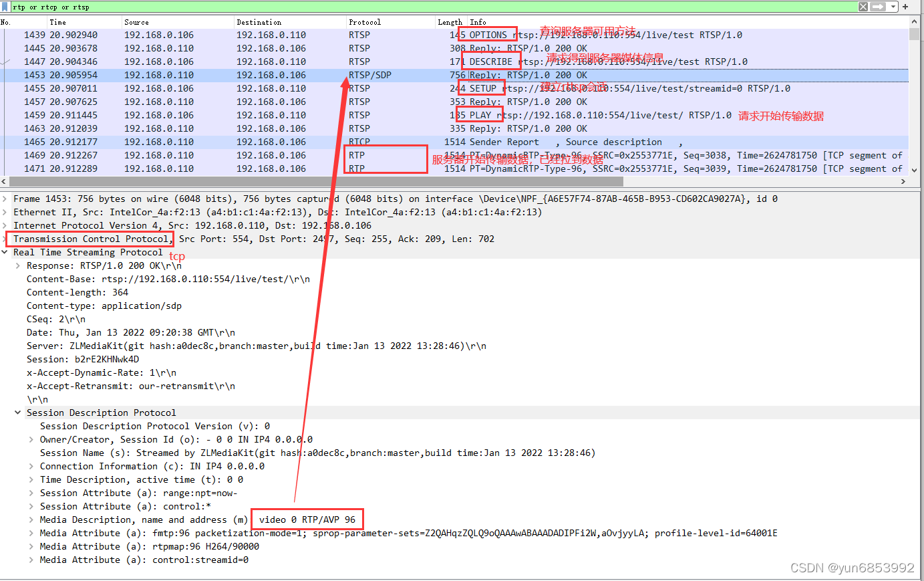Click the display filter bookmark icon
Viewport: 924px width, 581px height.
point(6,7)
